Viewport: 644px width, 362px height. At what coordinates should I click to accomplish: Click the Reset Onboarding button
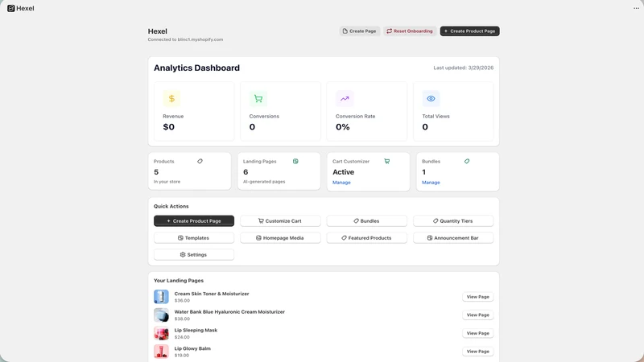pos(410,31)
